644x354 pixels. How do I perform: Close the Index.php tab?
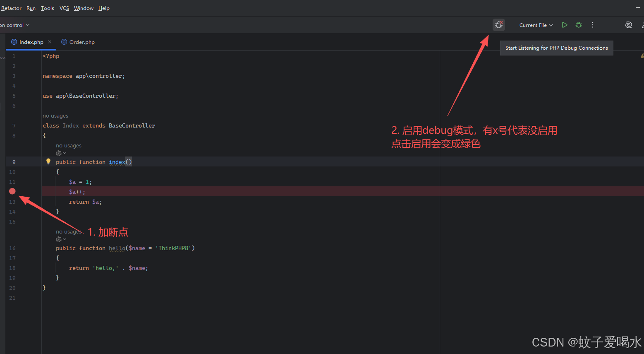(x=49, y=42)
